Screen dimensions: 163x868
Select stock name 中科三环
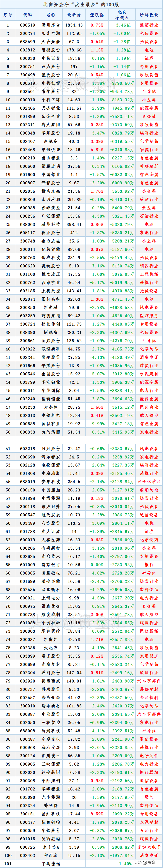click(x=51, y=100)
